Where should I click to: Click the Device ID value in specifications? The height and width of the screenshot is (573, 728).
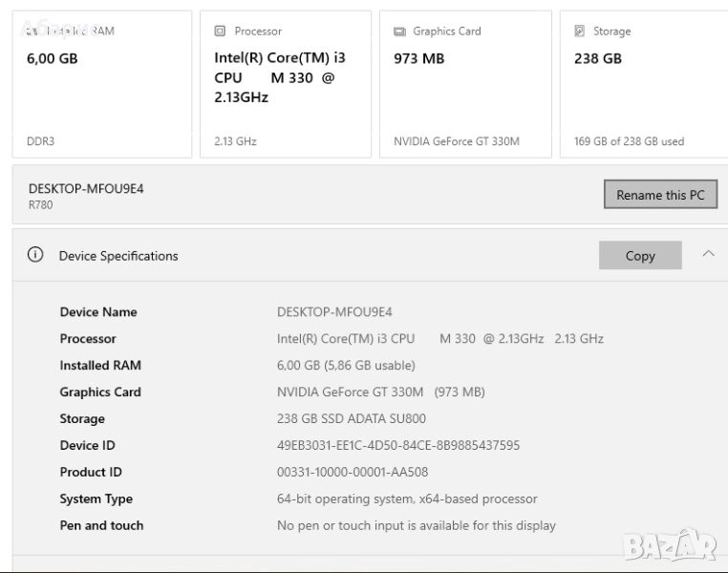pyautogui.click(x=397, y=445)
